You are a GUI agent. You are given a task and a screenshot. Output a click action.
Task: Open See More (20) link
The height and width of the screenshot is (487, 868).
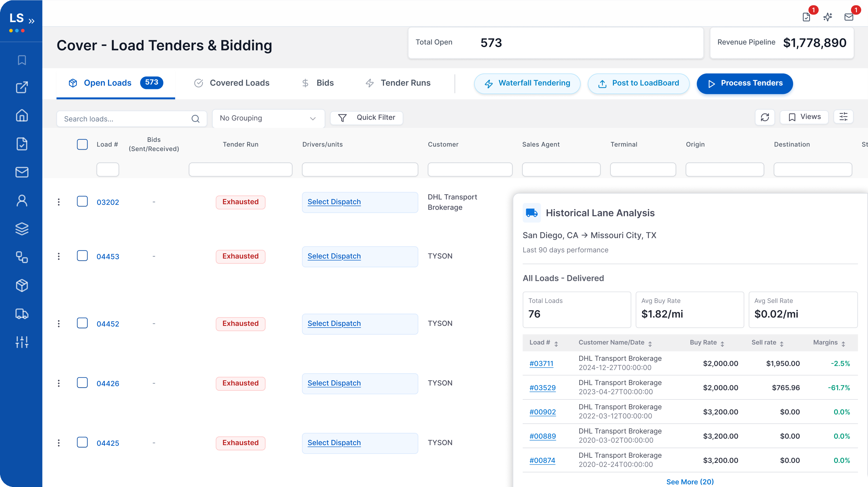(x=690, y=482)
